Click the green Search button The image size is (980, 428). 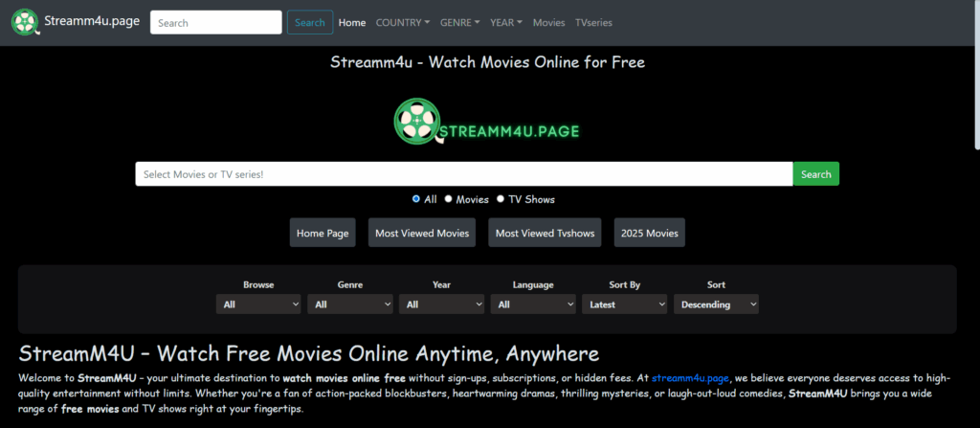tap(815, 174)
